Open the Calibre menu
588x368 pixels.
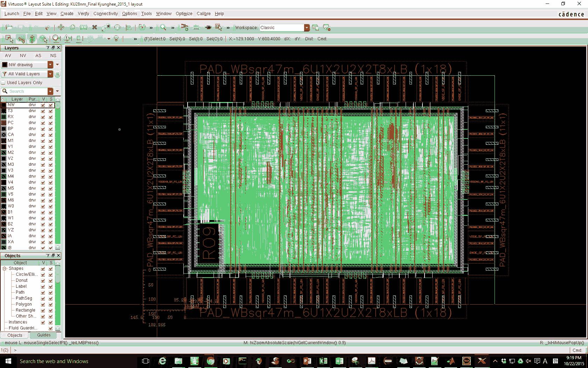tap(203, 14)
